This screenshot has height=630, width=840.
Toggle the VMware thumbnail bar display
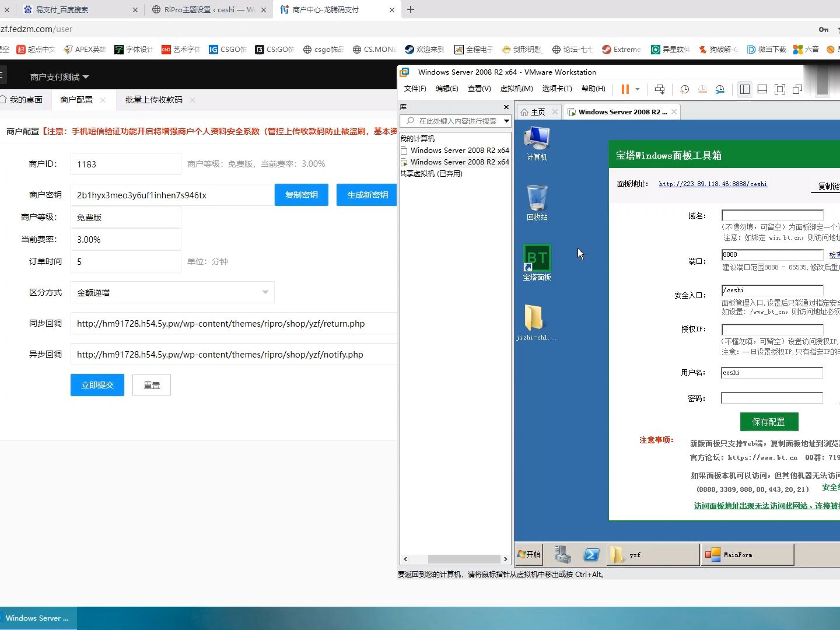[x=762, y=89]
